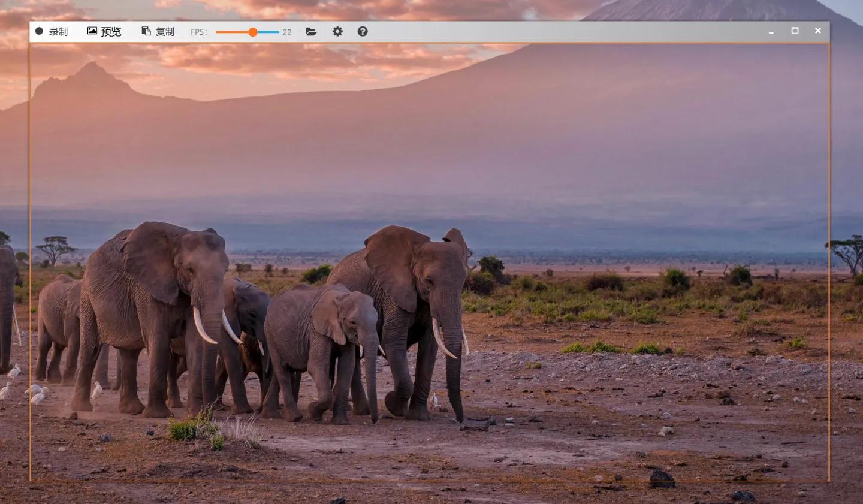
Task: Click the picture icon beside 预览
Action: pyautogui.click(x=92, y=31)
